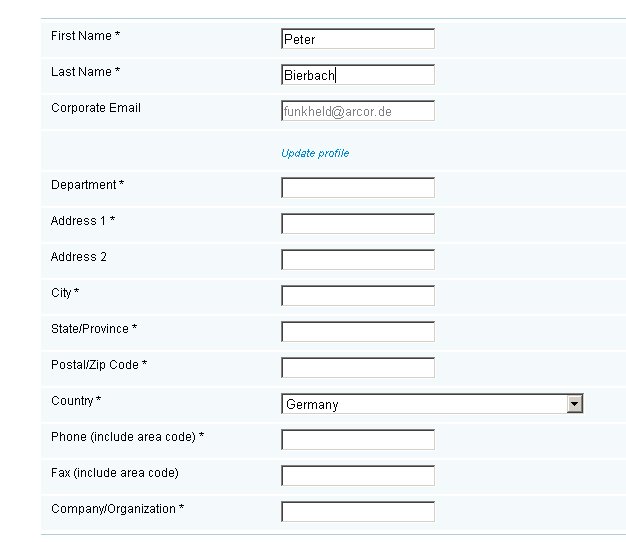Focus the City text field
The height and width of the screenshot is (542, 626).
click(x=358, y=295)
